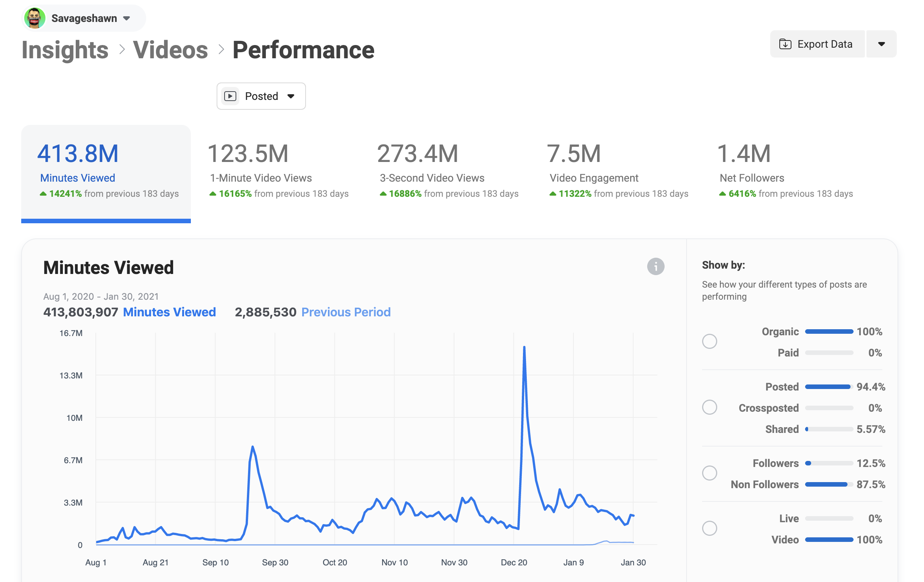This screenshot has height=582, width=924.
Task: Click the Savageshawn profile avatar
Action: [x=34, y=18]
